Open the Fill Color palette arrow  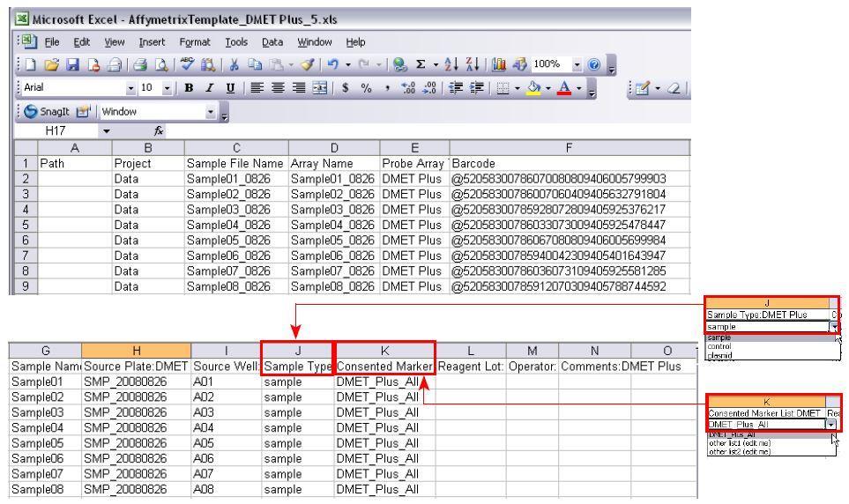click(x=548, y=88)
